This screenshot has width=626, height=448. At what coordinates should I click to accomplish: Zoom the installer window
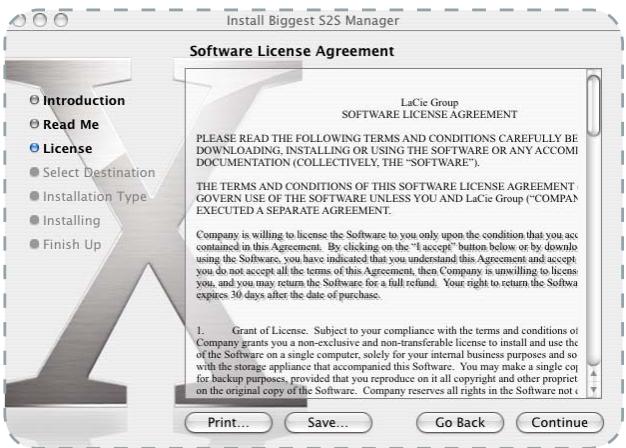click(61, 20)
